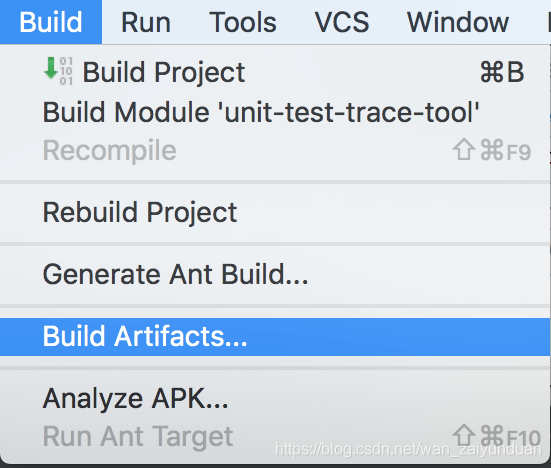This screenshot has width=551, height=468.
Task: Select the Build Project menu entry
Action: [x=275, y=72]
